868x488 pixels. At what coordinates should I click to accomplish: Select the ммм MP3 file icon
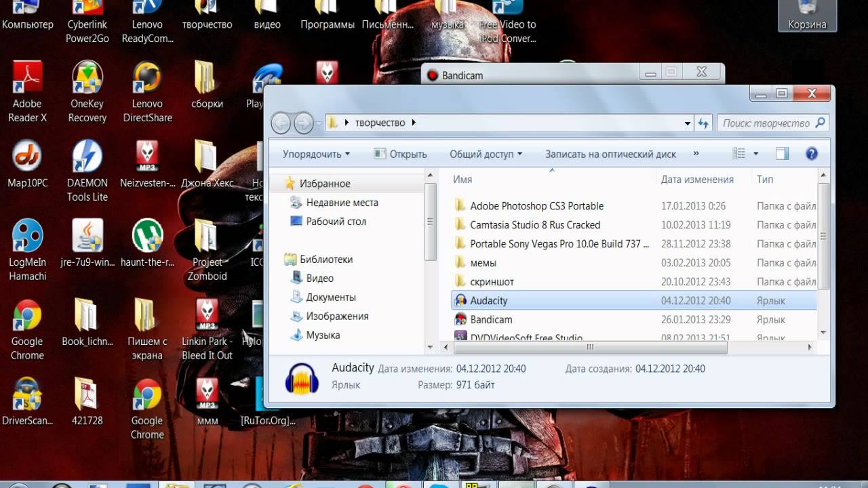click(207, 402)
